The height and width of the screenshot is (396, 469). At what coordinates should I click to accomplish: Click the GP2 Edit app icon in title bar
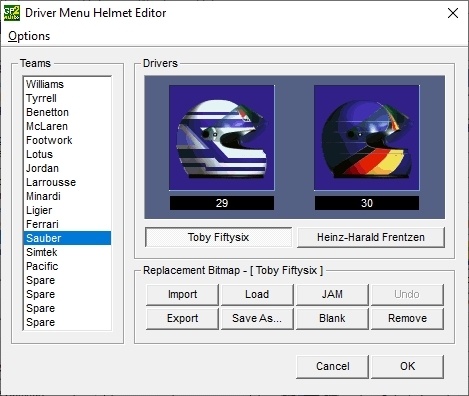click(x=12, y=13)
